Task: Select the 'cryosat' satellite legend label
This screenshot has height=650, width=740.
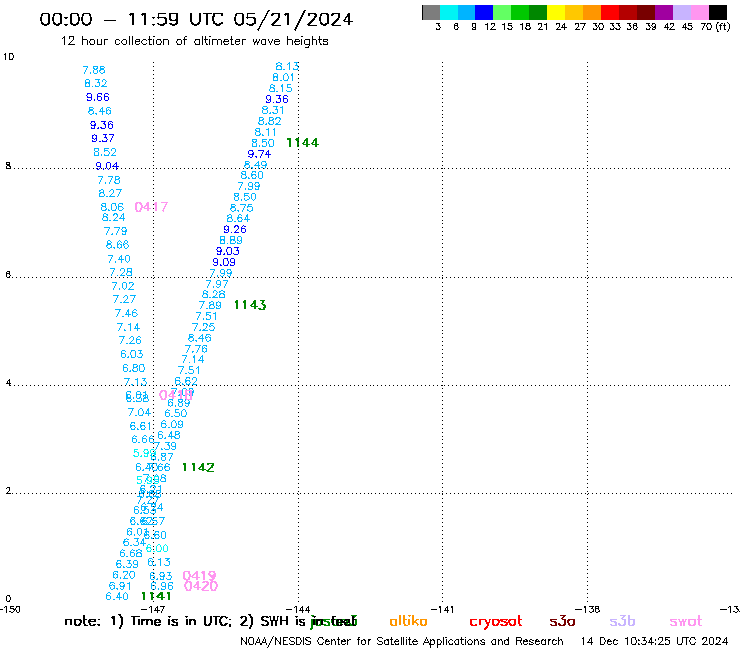Action: [x=496, y=622]
